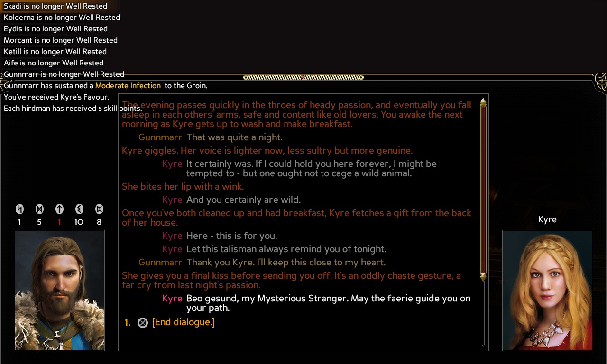Click the empty scrollbar track below the thumb
607x364 pixels.
pyautogui.click(x=483, y=314)
